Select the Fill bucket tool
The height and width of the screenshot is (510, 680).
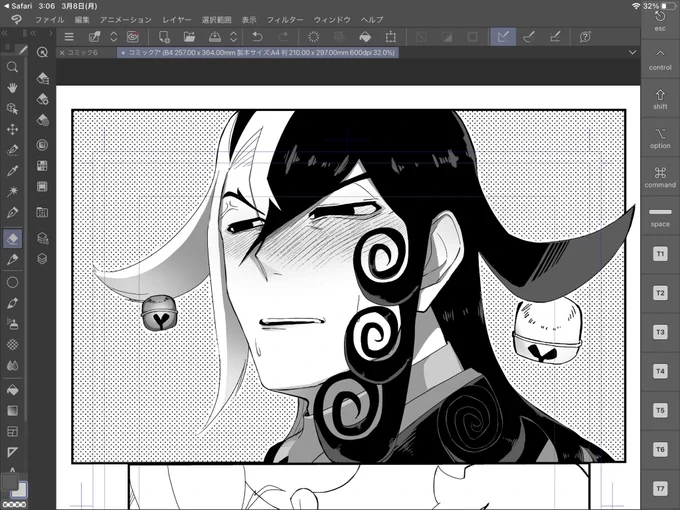coord(13,390)
